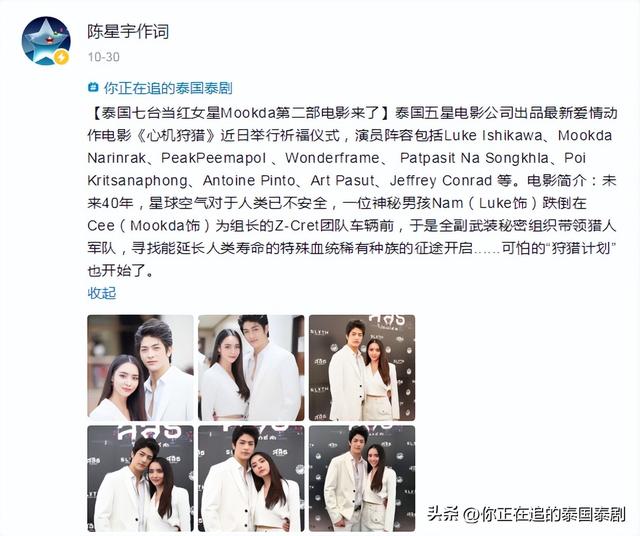Screen dimensions: 640x536
Task: Click the name Wonderframe in the post
Action: 332,158
